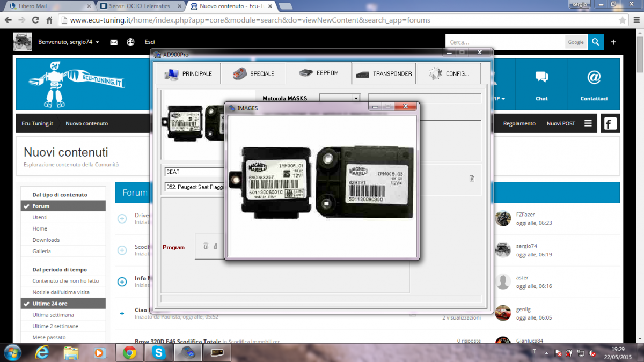Click the browser reload button

pyautogui.click(x=35, y=20)
